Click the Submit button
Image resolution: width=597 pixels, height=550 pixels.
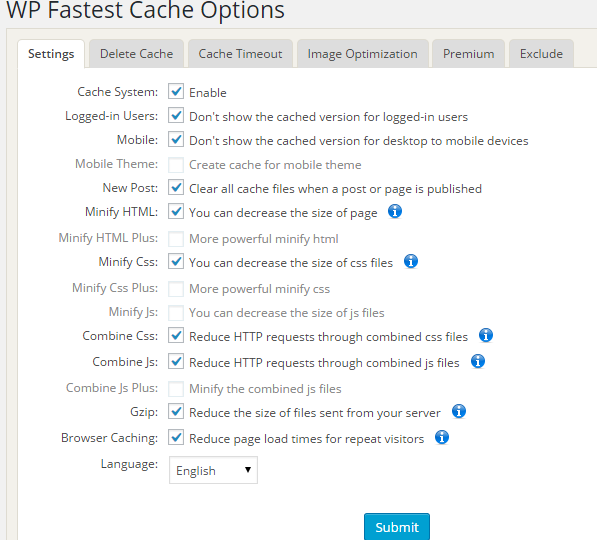397,527
